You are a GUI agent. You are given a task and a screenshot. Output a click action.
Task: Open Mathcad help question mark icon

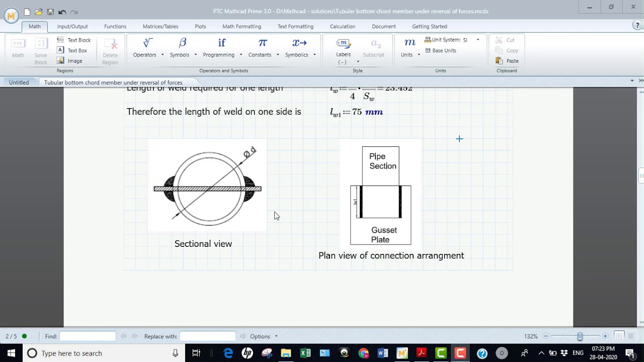(x=637, y=26)
